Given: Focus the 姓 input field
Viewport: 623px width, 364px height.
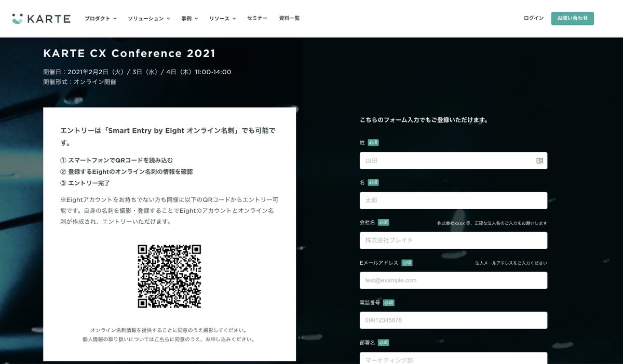Looking at the screenshot, I should click(x=453, y=160).
